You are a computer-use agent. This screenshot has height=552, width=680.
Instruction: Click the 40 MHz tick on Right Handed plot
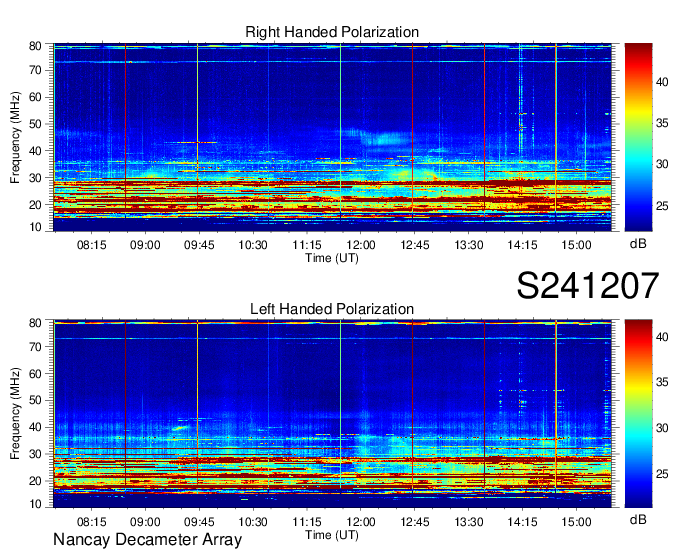click(35, 151)
